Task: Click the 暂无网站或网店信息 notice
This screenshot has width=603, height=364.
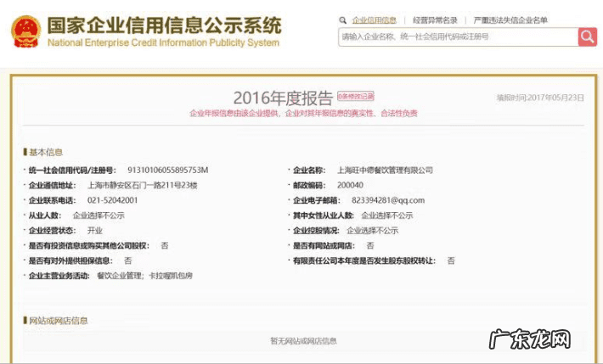Action: point(303,341)
